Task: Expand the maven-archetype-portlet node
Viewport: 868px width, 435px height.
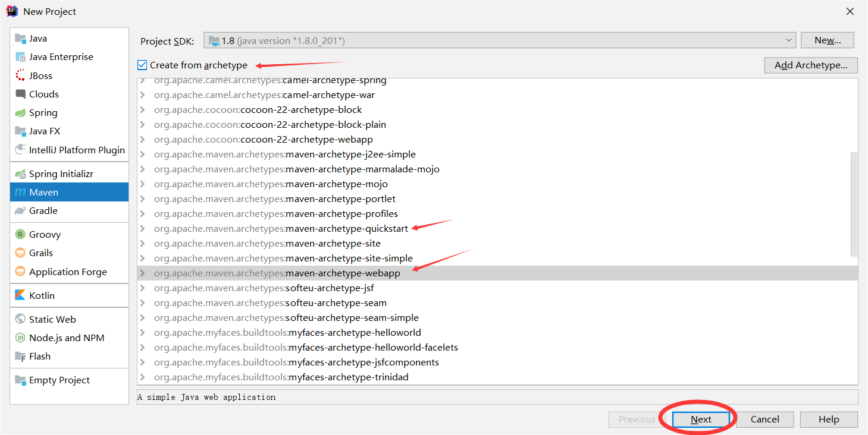Action: tap(142, 199)
